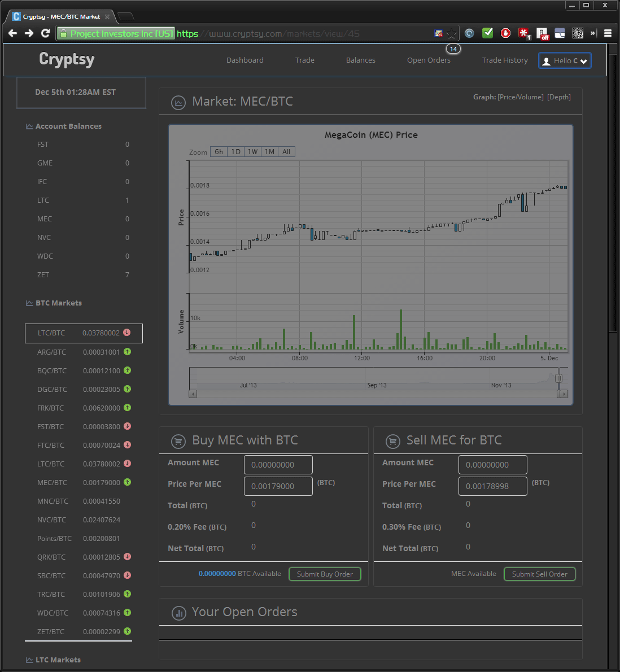
Task: Show the Depth graph
Action: tap(558, 97)
